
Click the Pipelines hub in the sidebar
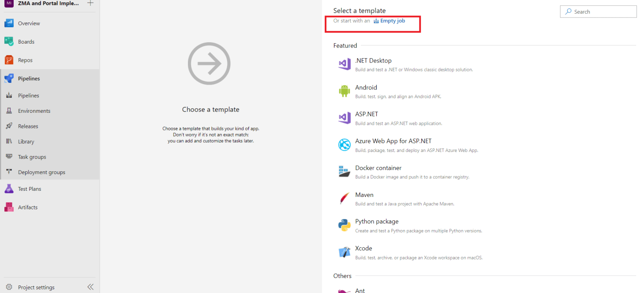(x=28, y=78)
